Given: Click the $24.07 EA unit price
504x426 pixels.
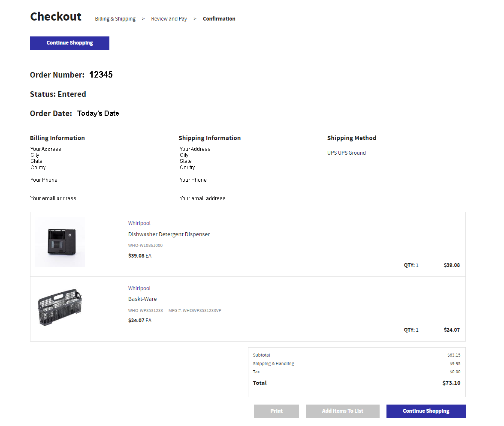Looking at the screenshot, I should click(140, 320).
